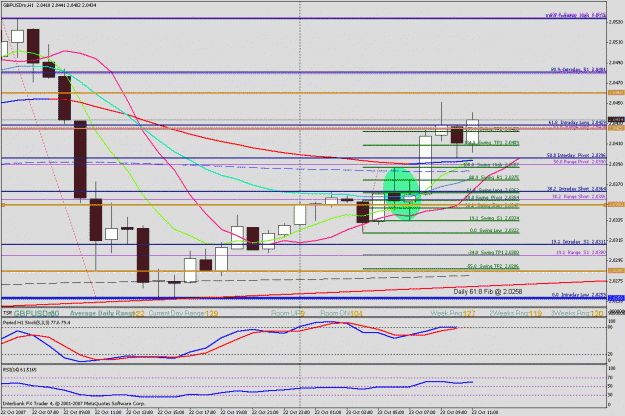Select the '50.0 Range Pivot' label

(580, 162)
